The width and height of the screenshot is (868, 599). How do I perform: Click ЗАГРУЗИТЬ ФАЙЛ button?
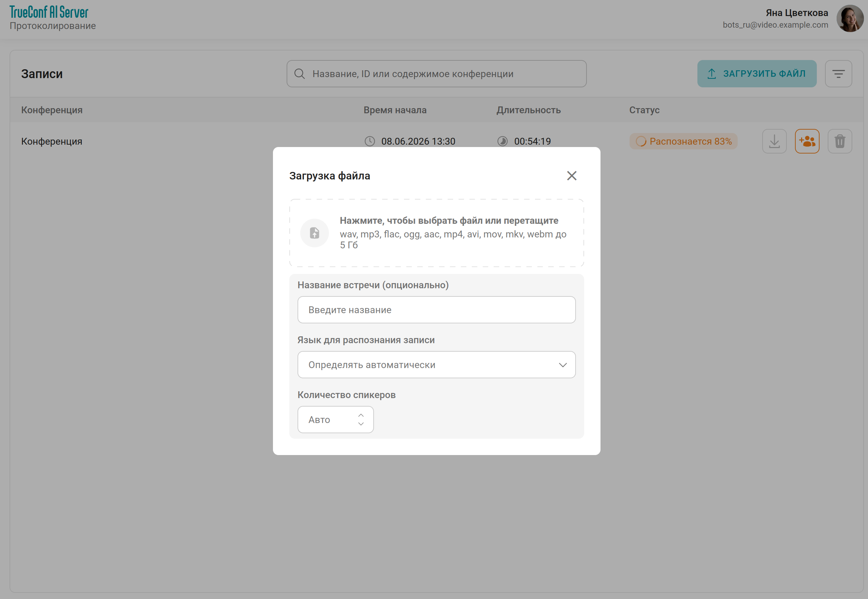pos(757,74)
